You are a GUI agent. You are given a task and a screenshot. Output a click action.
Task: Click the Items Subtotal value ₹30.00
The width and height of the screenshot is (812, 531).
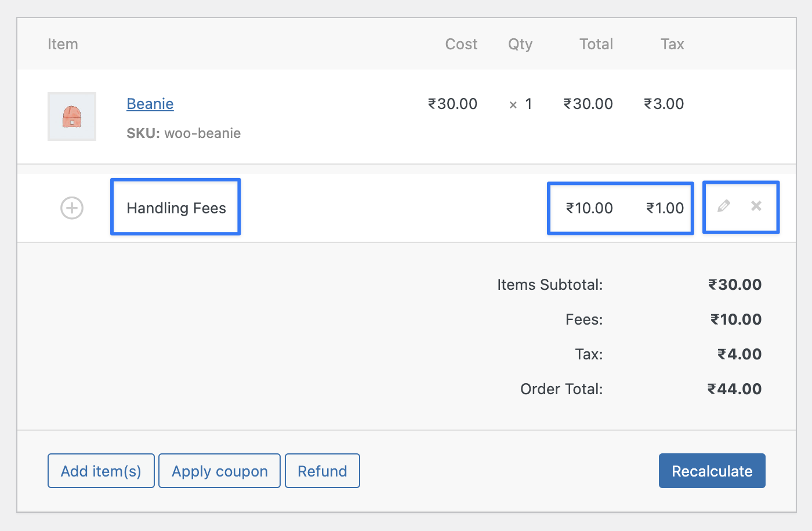(x=735, y=285)
